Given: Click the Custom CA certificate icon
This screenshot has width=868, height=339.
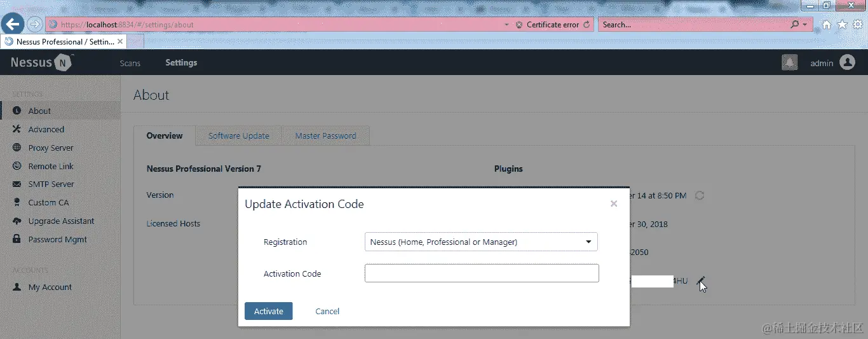Looking at the screenshot, I should (17, 202).
